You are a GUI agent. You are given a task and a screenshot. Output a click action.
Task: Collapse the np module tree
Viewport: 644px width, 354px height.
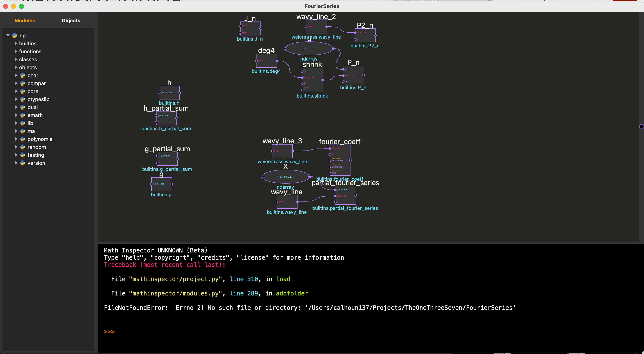(8, 35)
